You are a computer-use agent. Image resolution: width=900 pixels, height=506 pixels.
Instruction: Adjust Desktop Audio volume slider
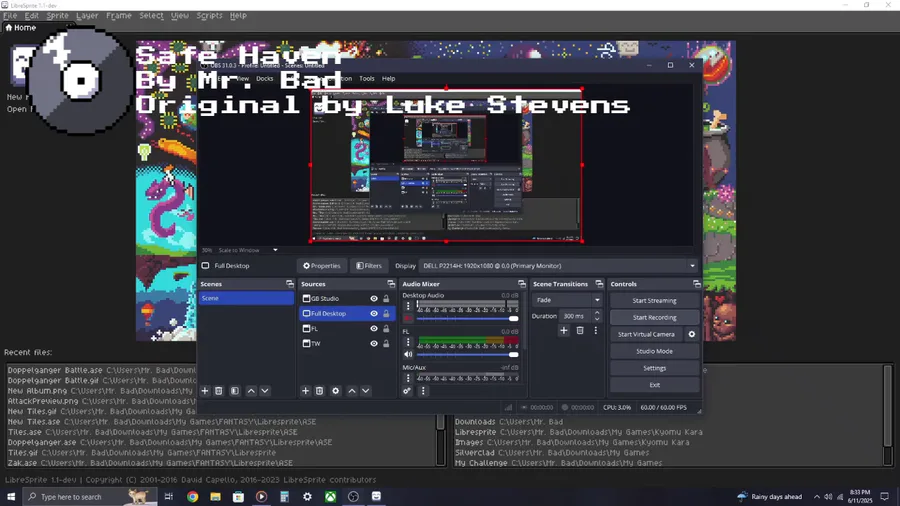467,318
